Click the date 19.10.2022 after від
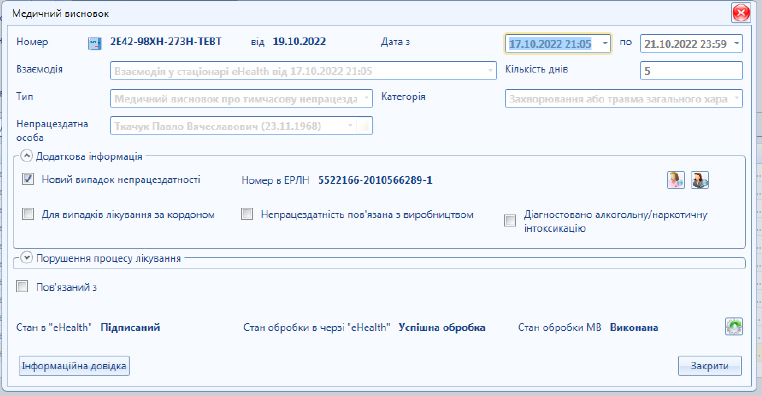 [299, 41]
